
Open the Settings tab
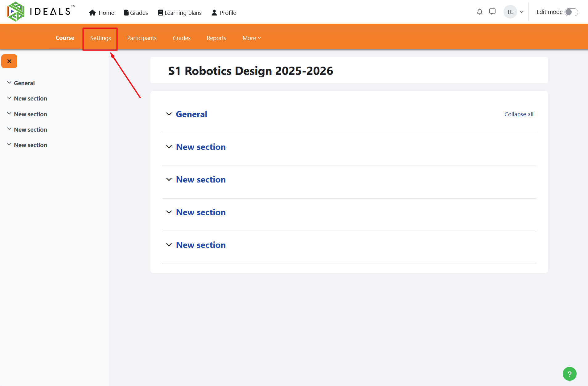click(101, 38)
